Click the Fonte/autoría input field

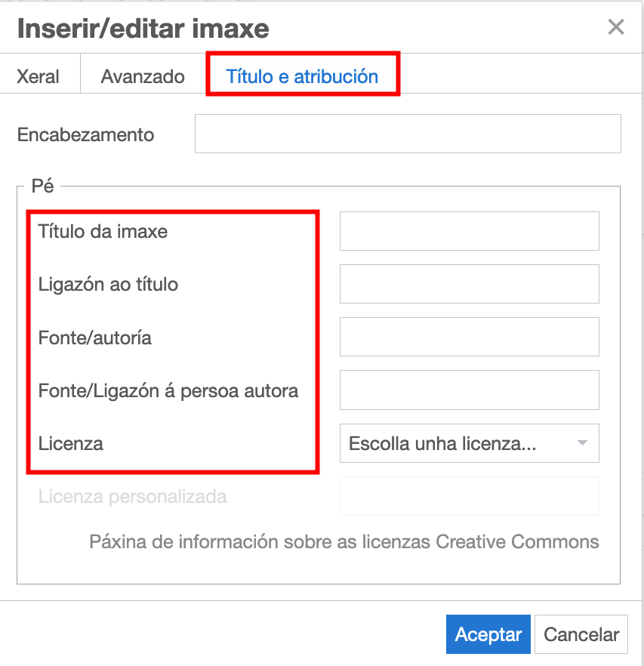[469, 337]
